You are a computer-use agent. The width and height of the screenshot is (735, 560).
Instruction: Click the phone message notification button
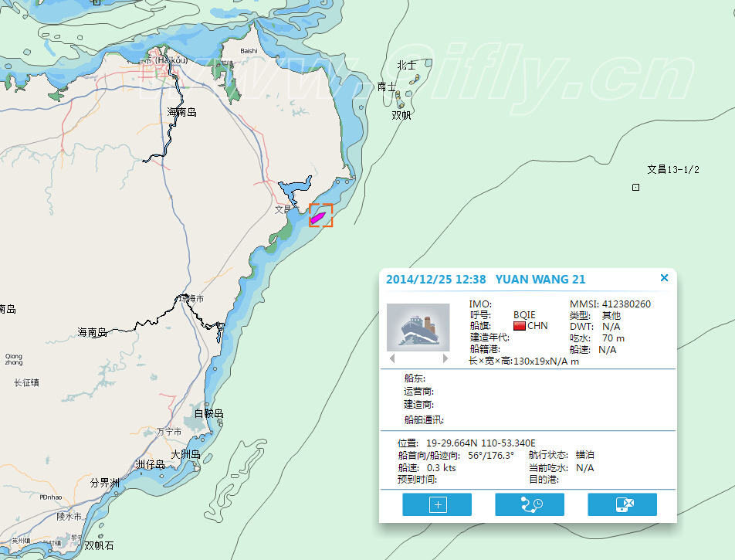[x=622, y=504]
